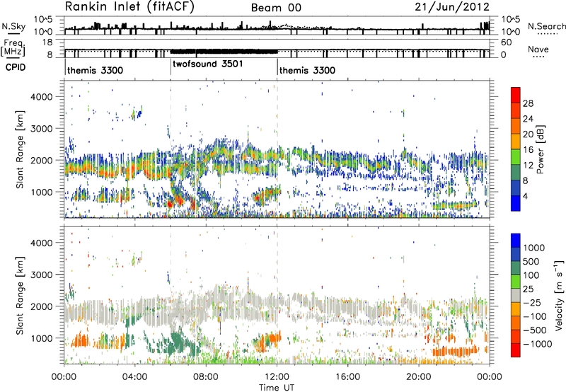The image size is (566, 392).
Task: Click the 'Rankin Inlet (fitACF)' plot title
Action: click(x=129, y=7)
